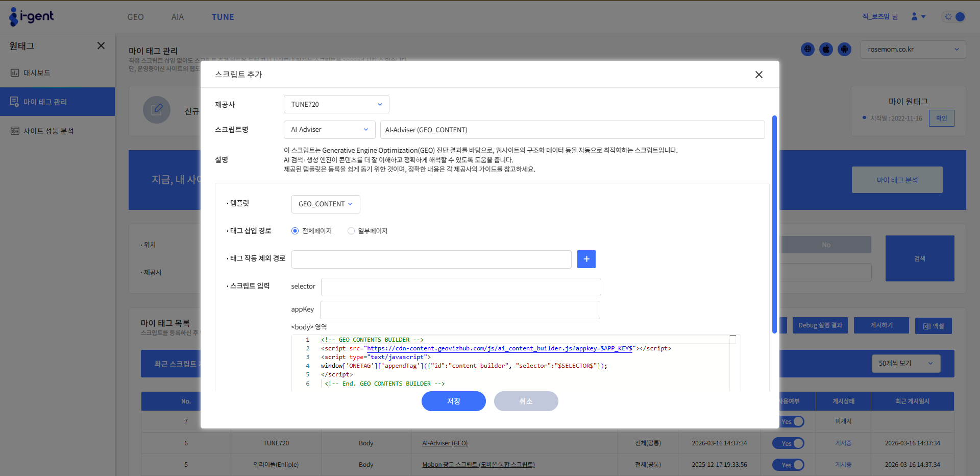Viewport: 980px width, 476px height.
Task: Click the Android platform icon
Action: pos(844,50)
